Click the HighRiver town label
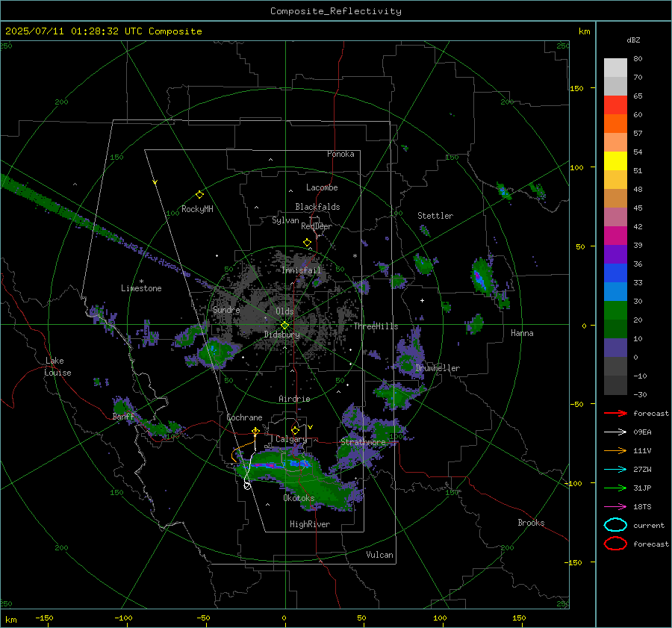 [x=310, y=524]
